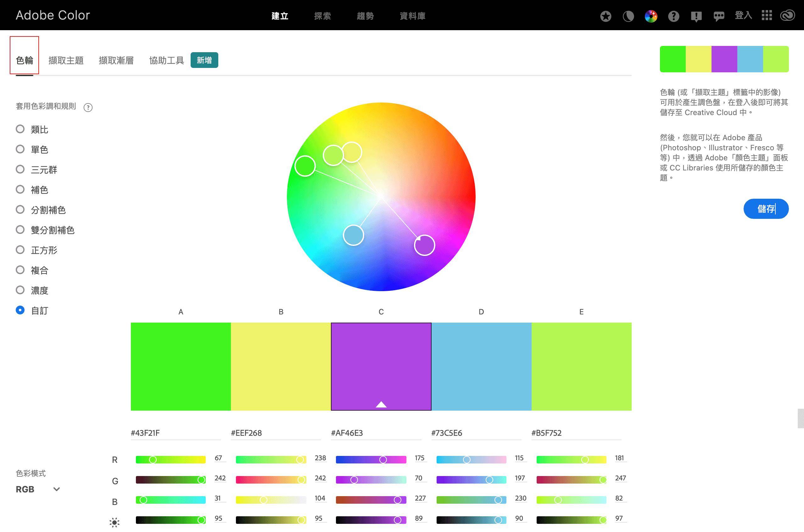Click the purple handle on color wheel
804x532 pixels.
tap(424, 245)
